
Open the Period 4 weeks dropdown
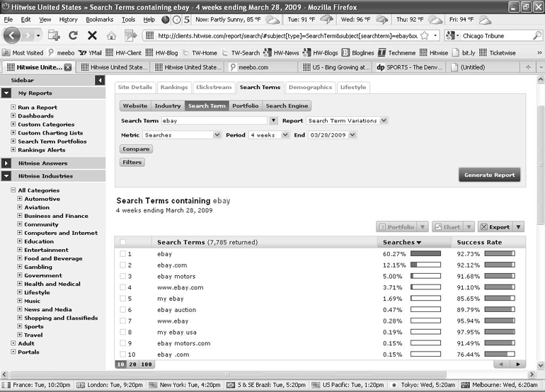pos(269,135)
